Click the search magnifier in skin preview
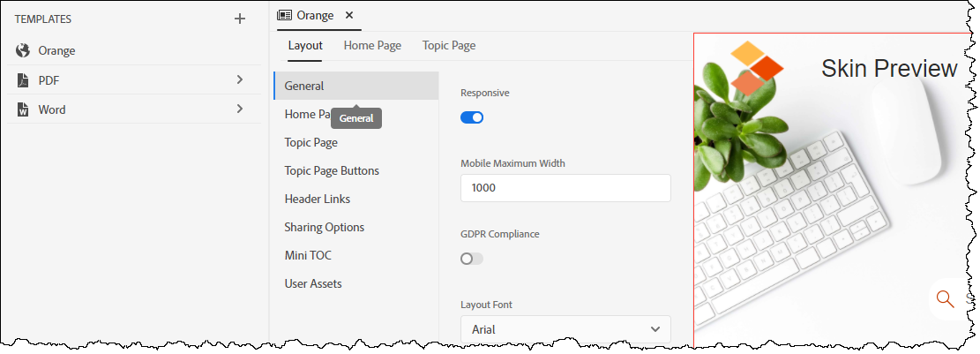This screenshot has width=980, height=354. tap(945, 298)
